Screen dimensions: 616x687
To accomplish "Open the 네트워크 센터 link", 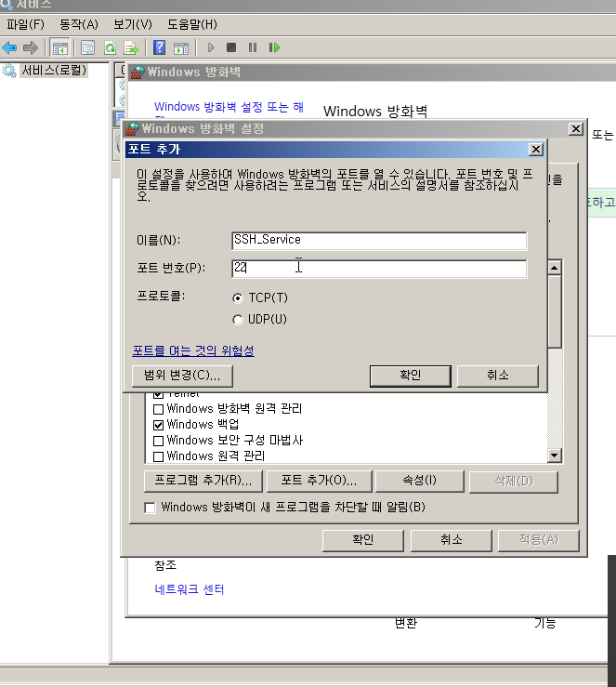I will [190, 589].
